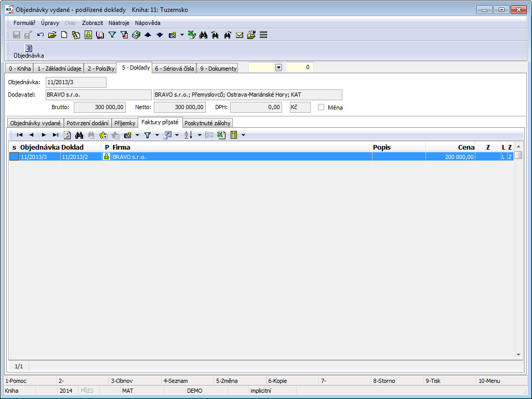Toggle selection box of row 11/2013/3
Image resolution: width=532 pixels, height=399 pixels.
14,157
